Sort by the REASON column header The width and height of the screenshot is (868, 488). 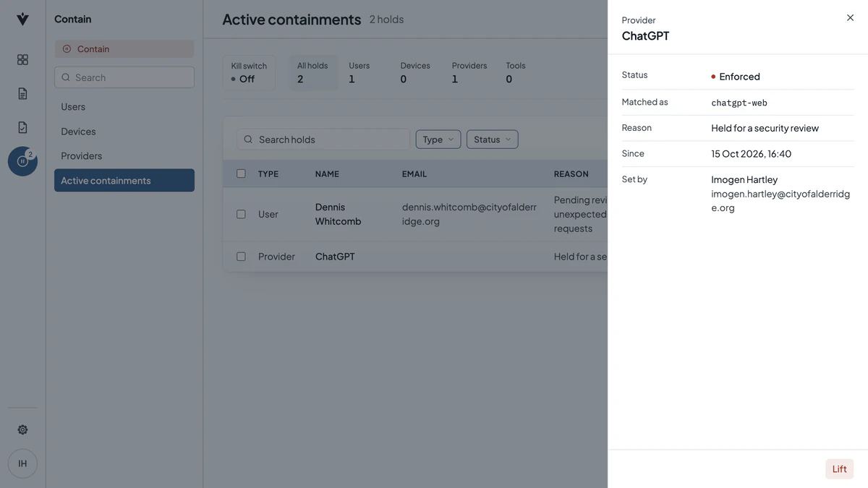pos(571,174)
